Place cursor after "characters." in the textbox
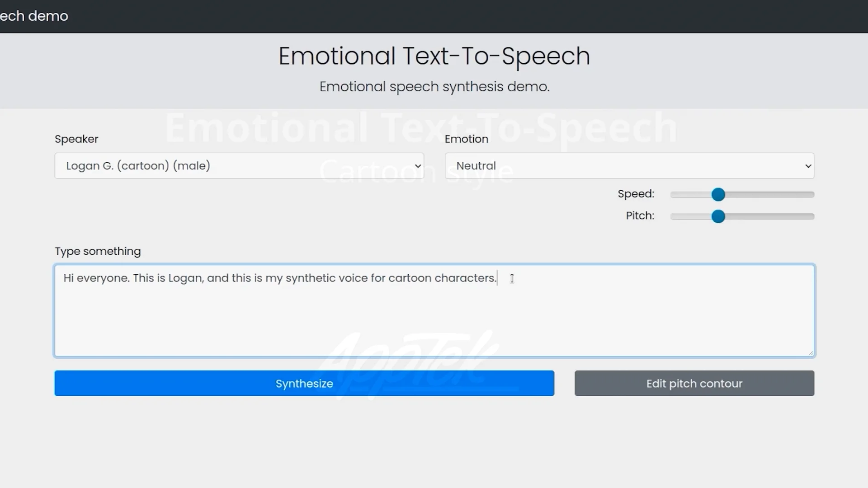Screen dimensions: 868x488 point(496,278)
